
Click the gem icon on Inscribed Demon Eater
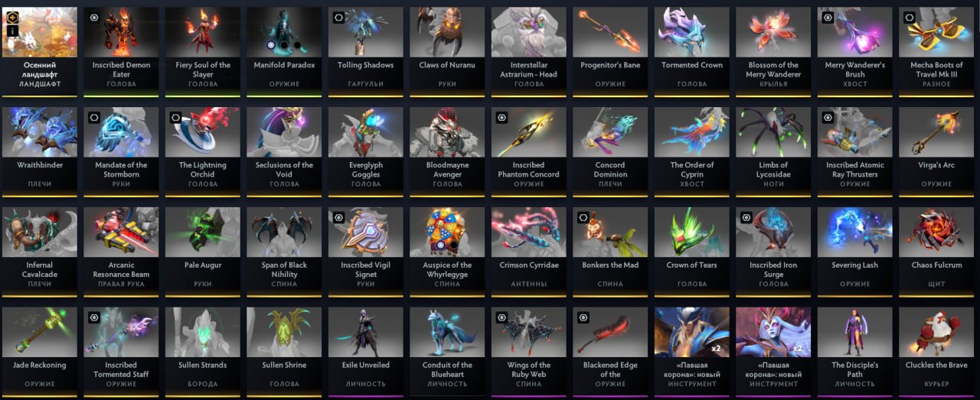click(94, 17)
